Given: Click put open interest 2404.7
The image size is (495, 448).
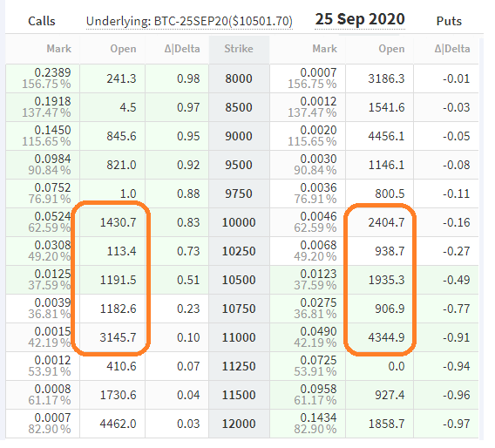Looking at the screenshot, I should pos(386,222).
